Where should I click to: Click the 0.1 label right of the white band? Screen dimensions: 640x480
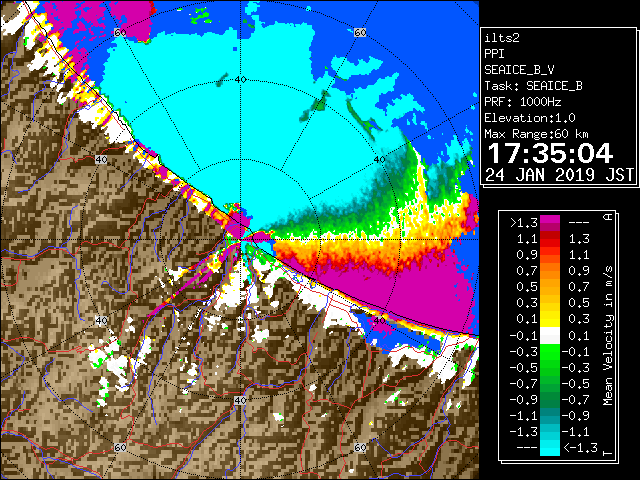click(579, 336)
